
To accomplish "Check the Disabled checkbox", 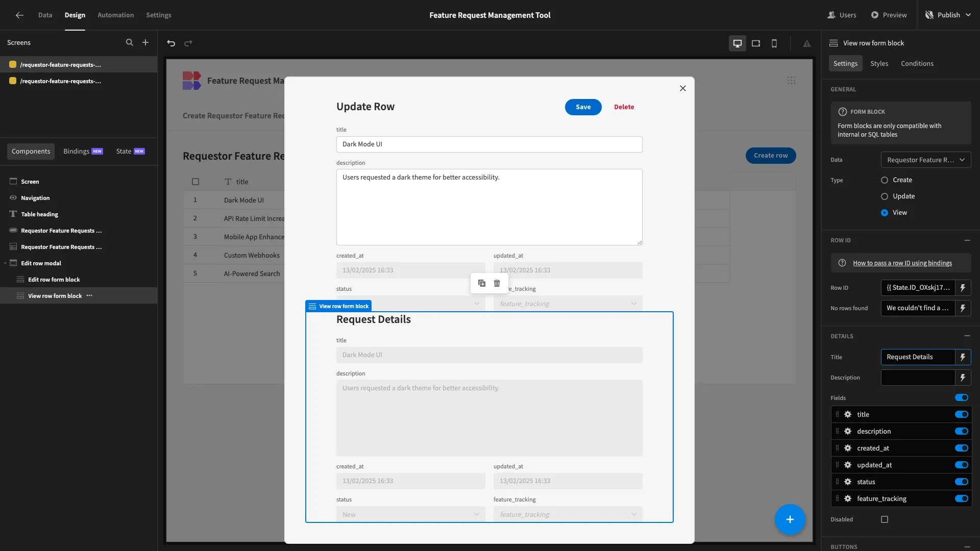I will click(885, 519).
